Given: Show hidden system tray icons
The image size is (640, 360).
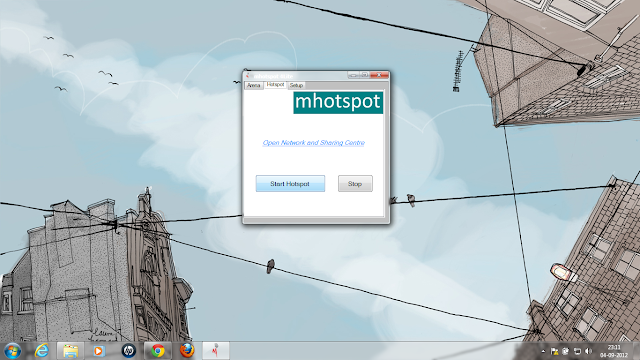Looking at the screenshot, I should point(543,351).
